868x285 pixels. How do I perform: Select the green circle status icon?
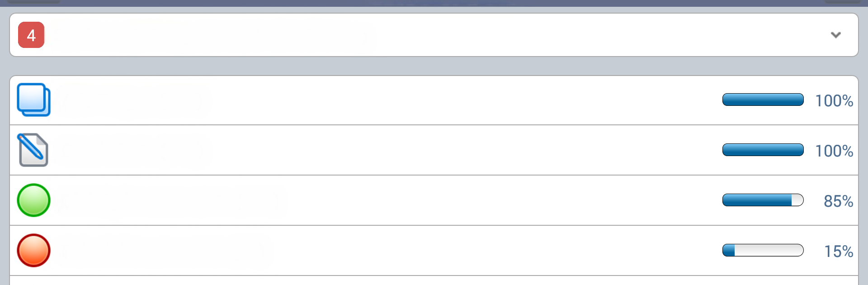[33, 200]
